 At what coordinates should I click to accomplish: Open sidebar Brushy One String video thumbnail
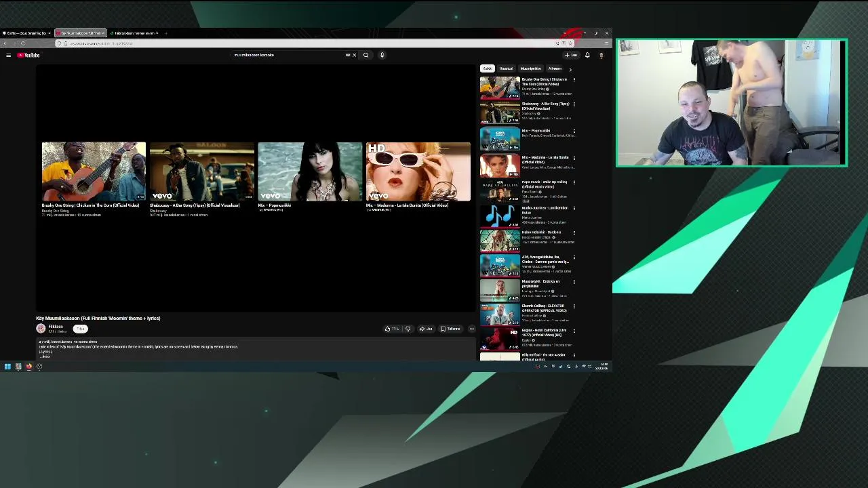tap(500, 87)
